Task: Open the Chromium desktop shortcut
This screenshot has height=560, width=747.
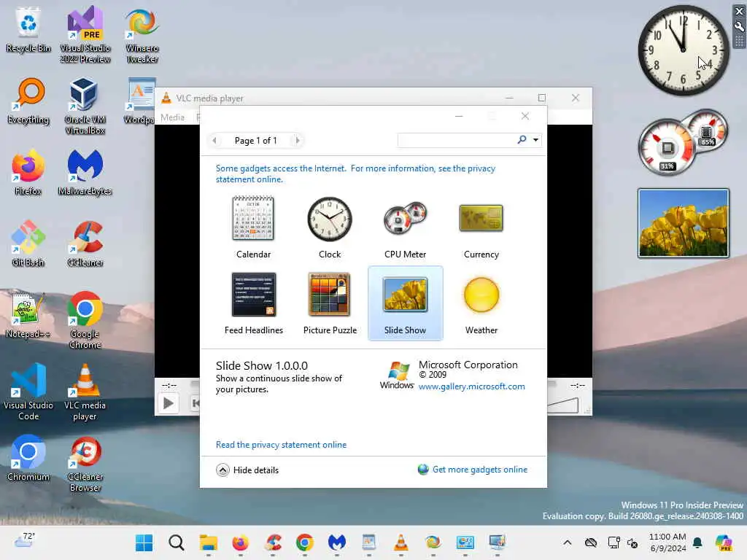Action: (x=28, y=458)
